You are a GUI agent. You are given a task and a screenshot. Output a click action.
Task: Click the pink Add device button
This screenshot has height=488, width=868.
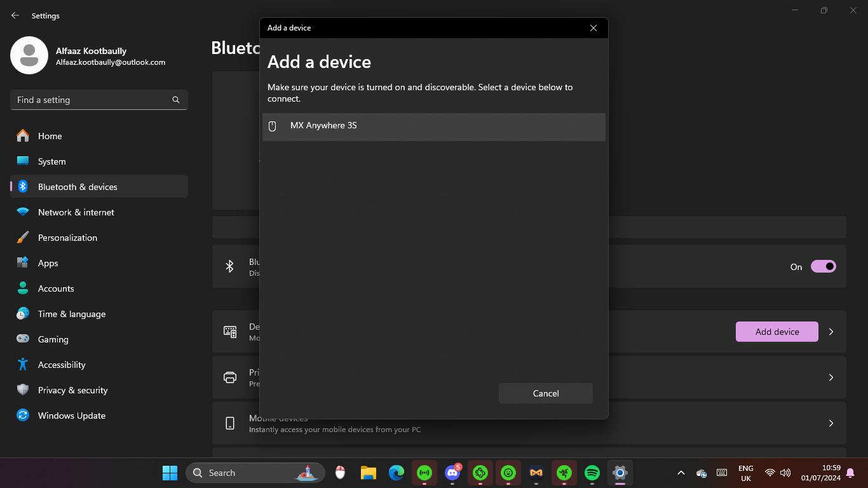[x=777, y=332]
